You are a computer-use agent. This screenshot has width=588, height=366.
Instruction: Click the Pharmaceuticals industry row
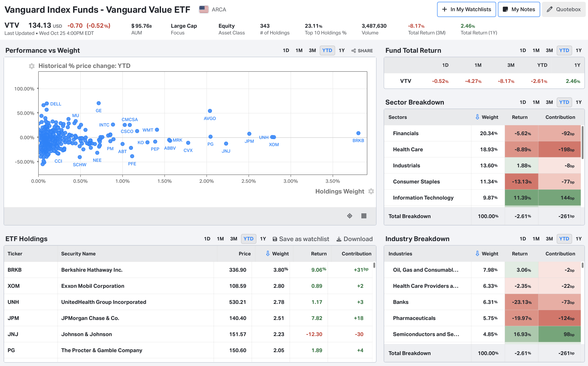click(x=482, y=318)
